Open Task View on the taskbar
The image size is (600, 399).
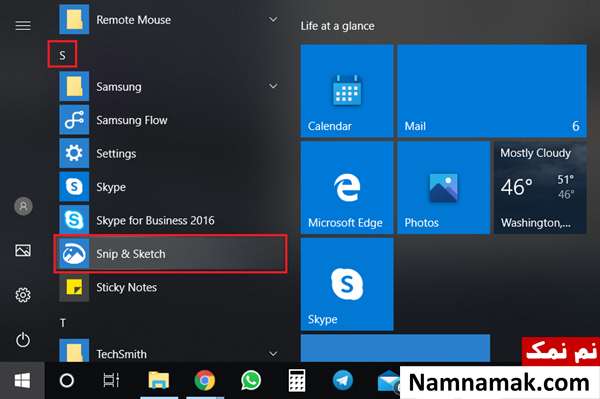111,381
